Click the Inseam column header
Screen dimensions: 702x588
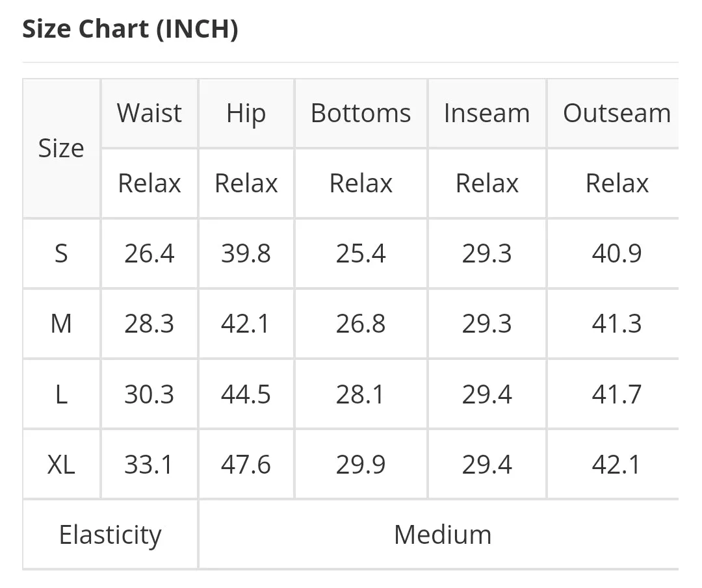487,113
